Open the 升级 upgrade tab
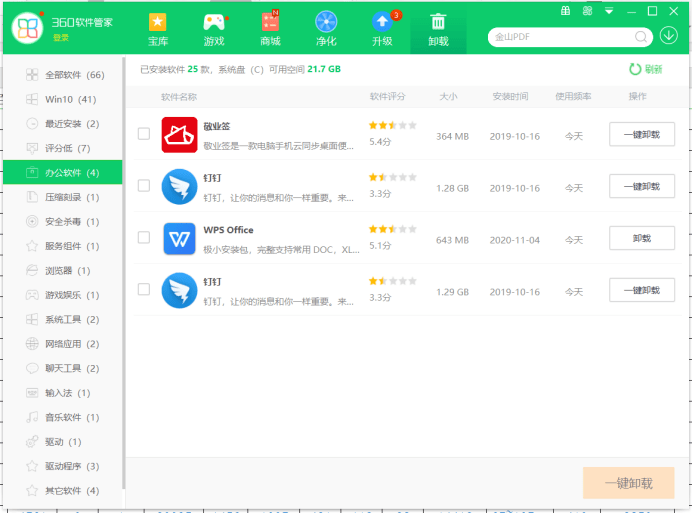692x513 pixels. point(382,30)
